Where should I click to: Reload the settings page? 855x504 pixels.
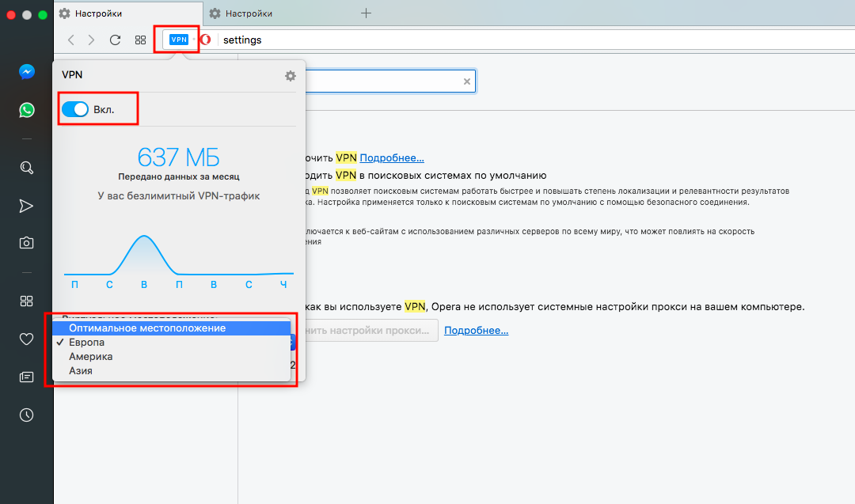click(x=115, y=40)
